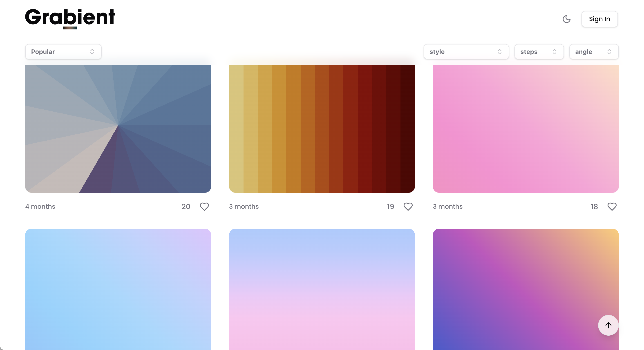Screen dimensions: 644x350
Task: Expand the steps filter dropdown
Action: 539,52
